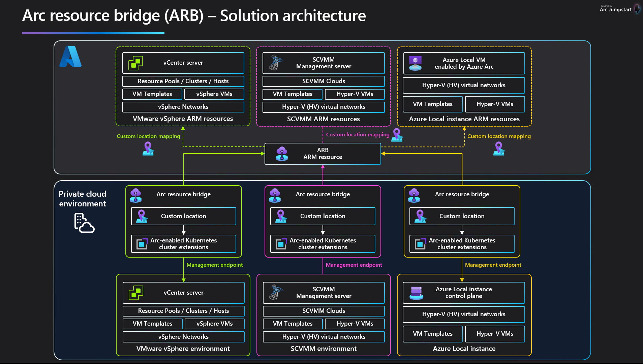Image resolution: width=643 pixels, height=364 pixels.
Task: Click the private cloud environment building icon
Action: 83,222
